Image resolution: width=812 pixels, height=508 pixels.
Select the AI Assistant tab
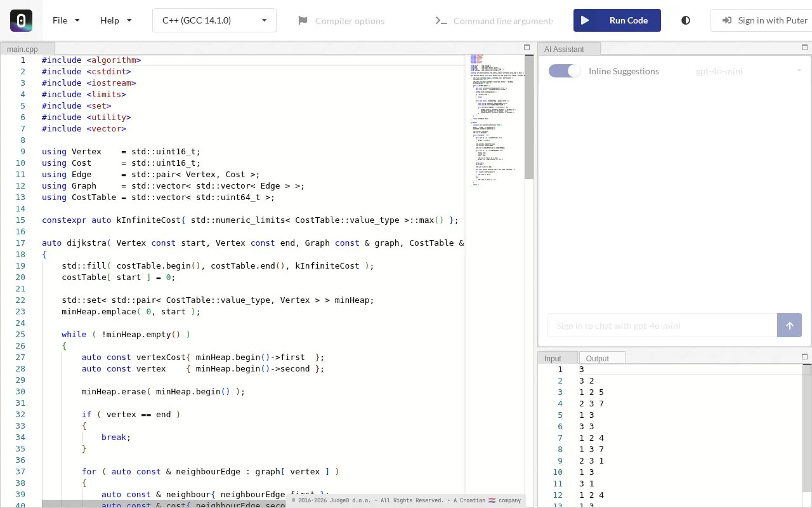click(x=569, y=49)
